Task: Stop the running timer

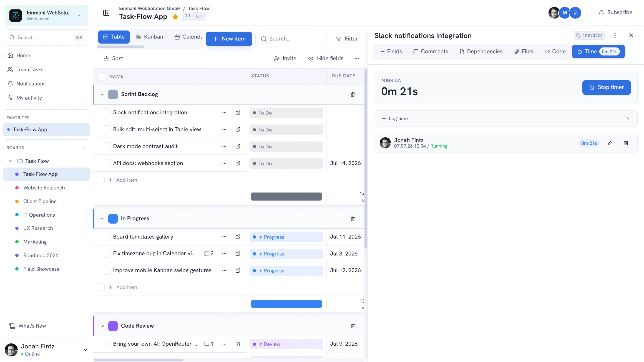Action: click(607, 87)
